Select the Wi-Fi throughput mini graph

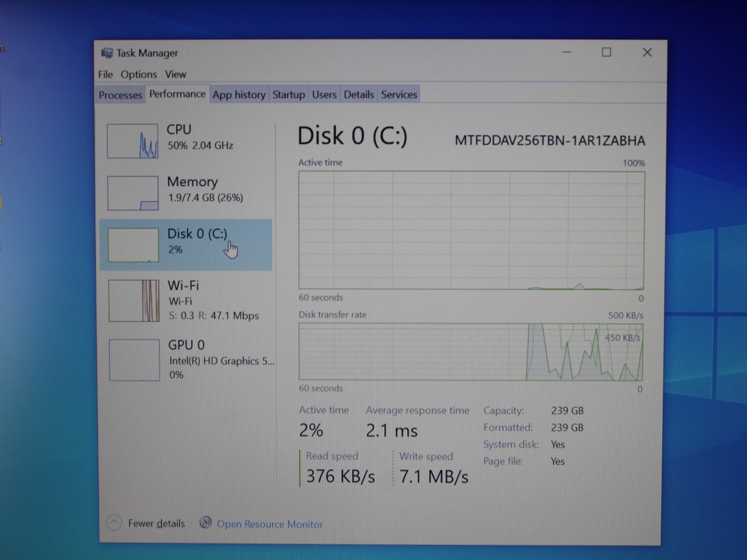pos(134,301)
